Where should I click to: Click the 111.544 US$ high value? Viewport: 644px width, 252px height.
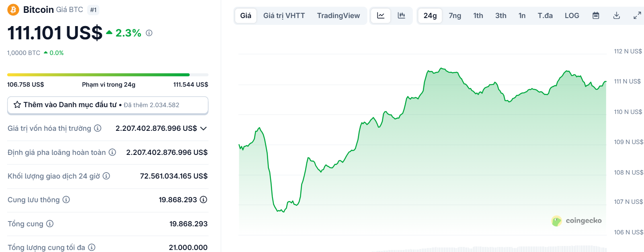[x=191, y=85]
